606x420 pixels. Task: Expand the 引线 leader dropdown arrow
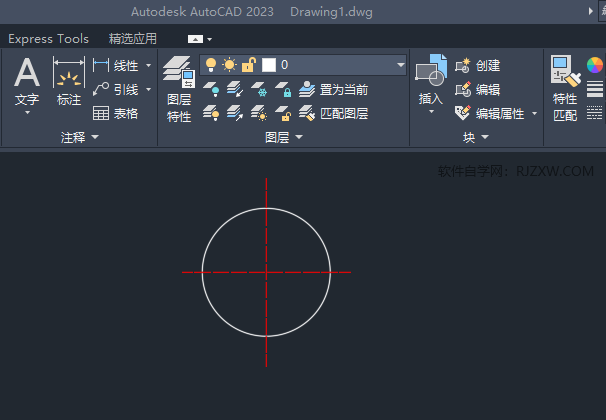[148, 89]
